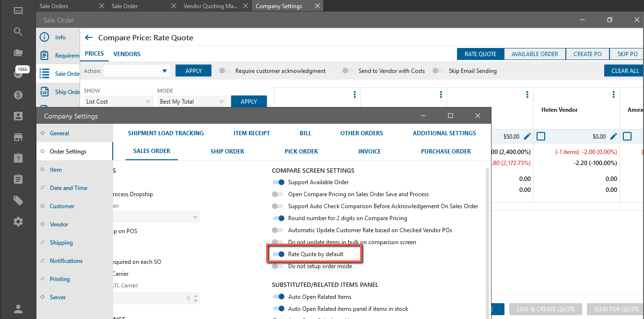Click the back arrow beside Compare Price
Viewport: 644px width, 319px height.
(89, 37)
